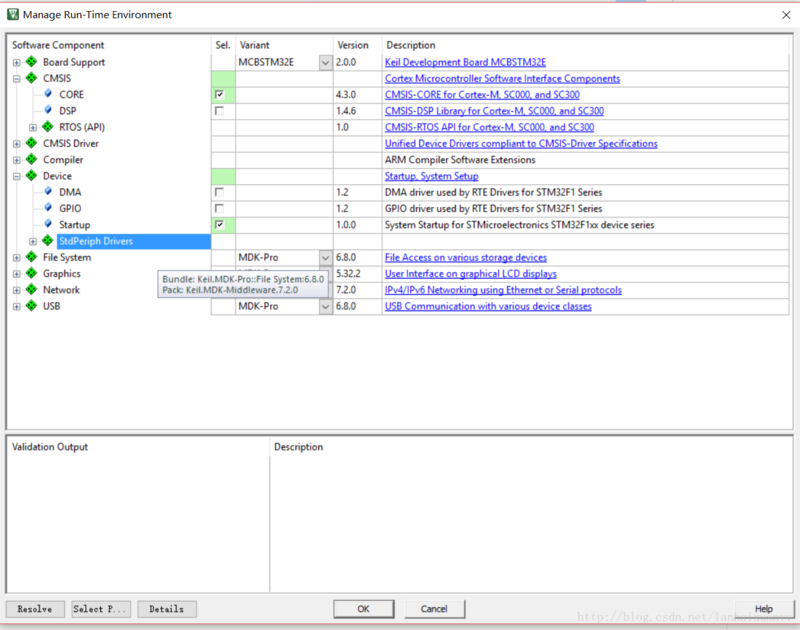Click the DSP blue component icon

[48, 110]
